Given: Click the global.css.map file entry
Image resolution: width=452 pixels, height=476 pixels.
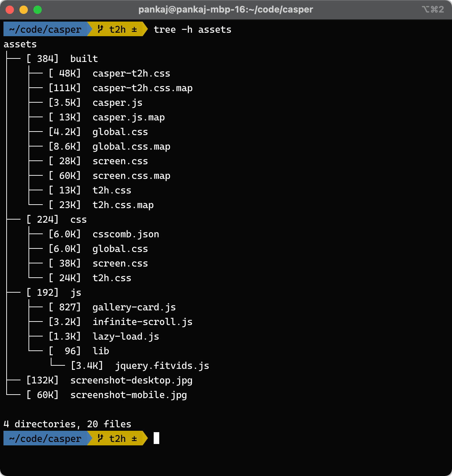Looking at the screenshot, I should point(131,146).
